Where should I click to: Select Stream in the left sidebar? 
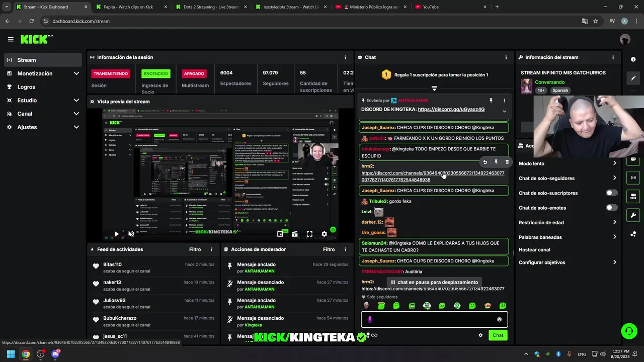[x=43, y=60]
